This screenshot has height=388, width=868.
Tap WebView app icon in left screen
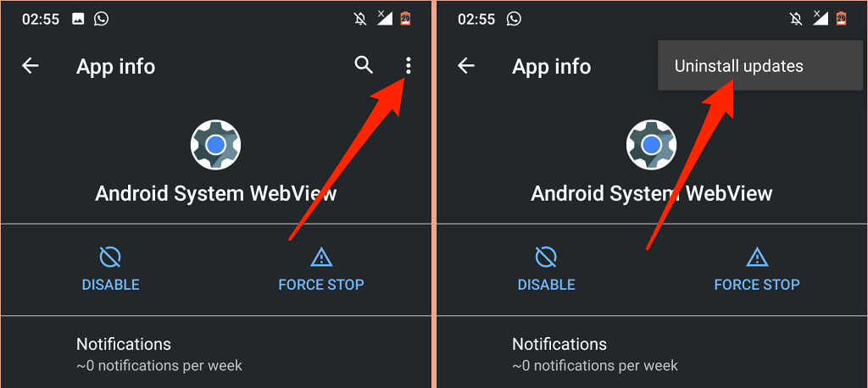(x=215, y=145)
